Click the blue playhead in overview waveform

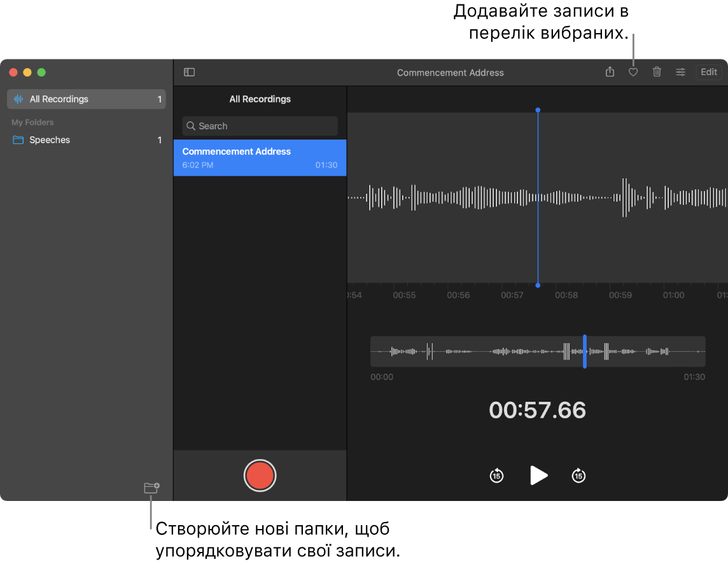click(584, 351)
